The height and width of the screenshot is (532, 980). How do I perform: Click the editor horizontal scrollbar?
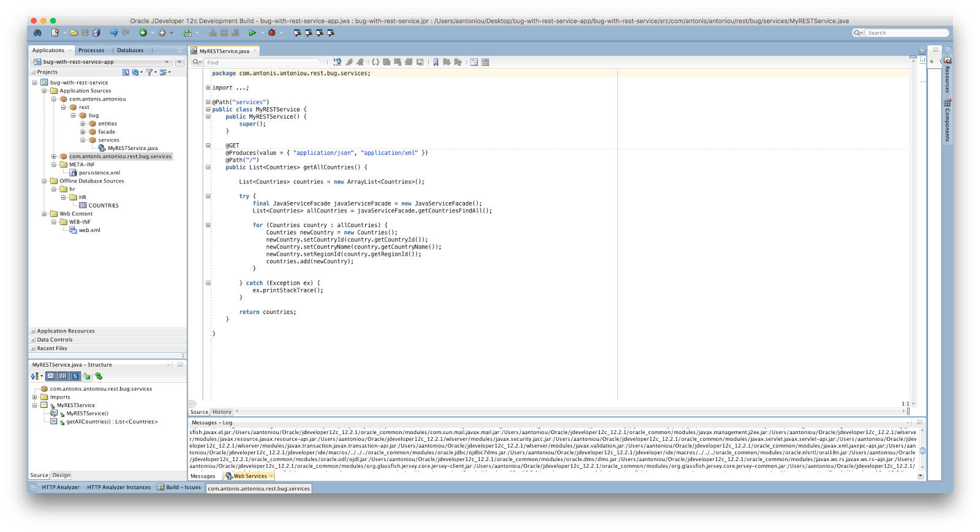click(570, 411)
